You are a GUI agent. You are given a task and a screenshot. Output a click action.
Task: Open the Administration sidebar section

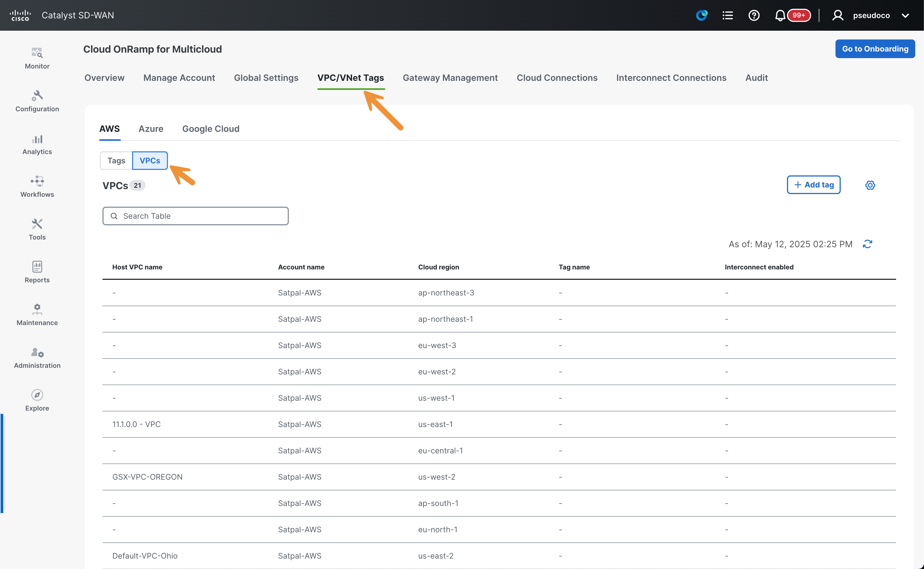pos(37,358)
